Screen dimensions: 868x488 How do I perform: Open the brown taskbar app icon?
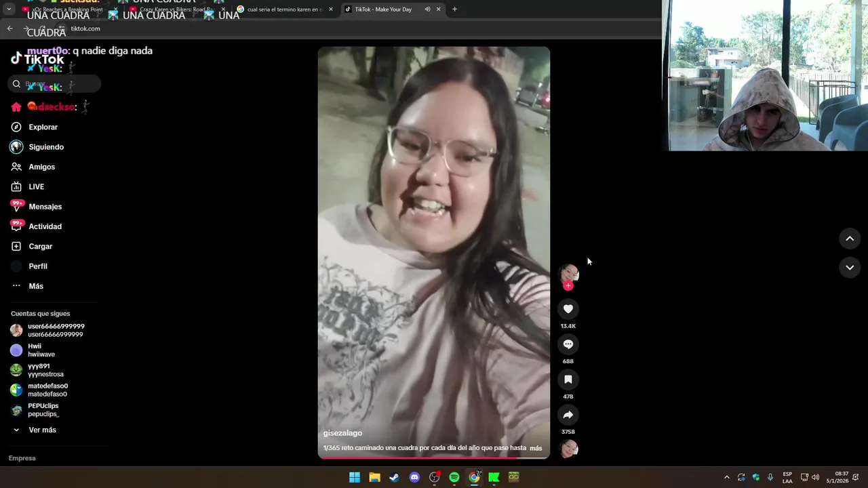[x=514, y=477]
